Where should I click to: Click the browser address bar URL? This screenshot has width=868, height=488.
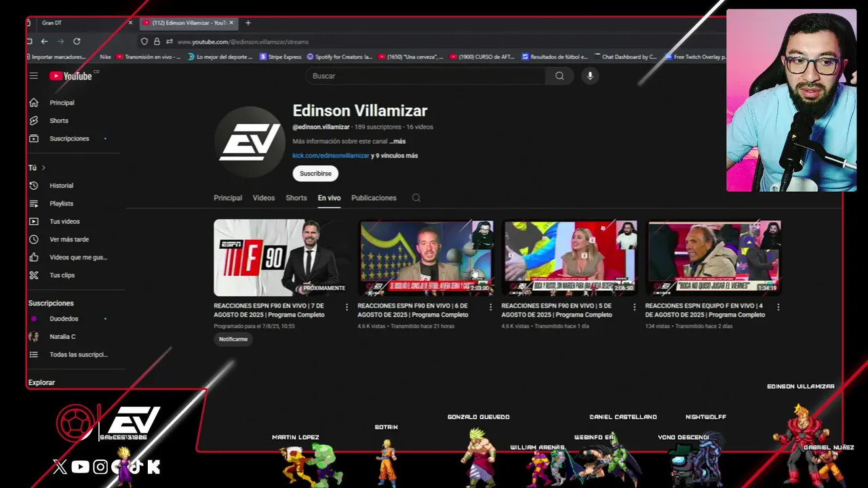242,42
